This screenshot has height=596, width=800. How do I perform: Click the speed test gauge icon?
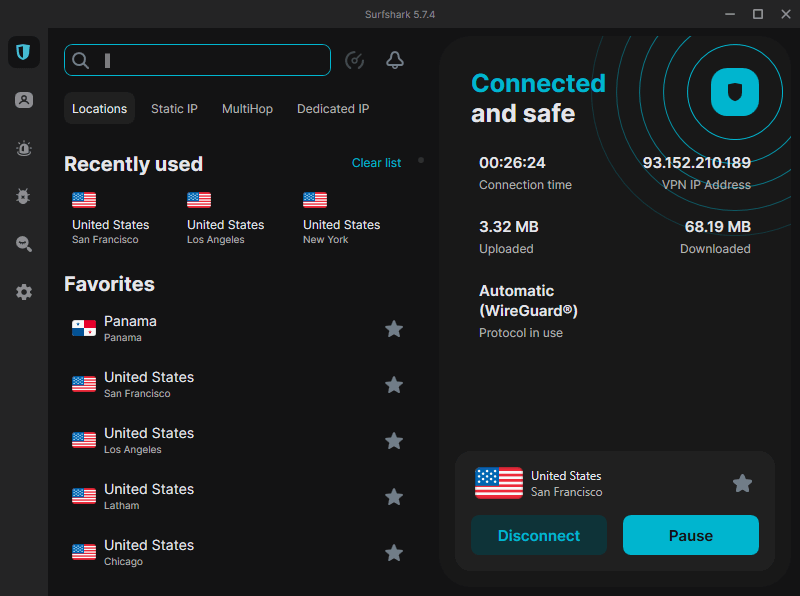(x=355, y=60)
